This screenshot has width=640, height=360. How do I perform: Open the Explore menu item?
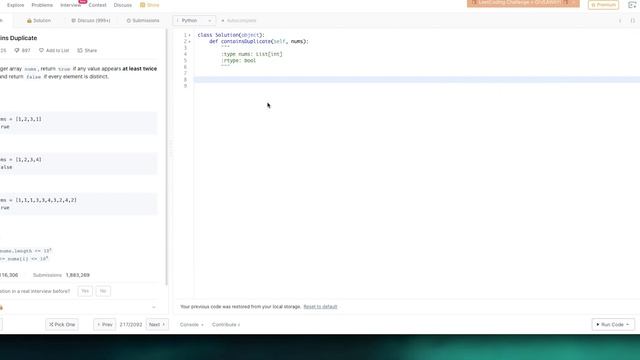tap(16, 5)
